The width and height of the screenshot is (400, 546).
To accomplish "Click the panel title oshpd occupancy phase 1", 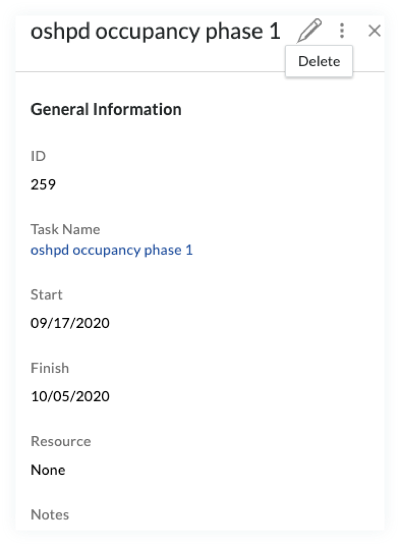I will coord(155,32).
